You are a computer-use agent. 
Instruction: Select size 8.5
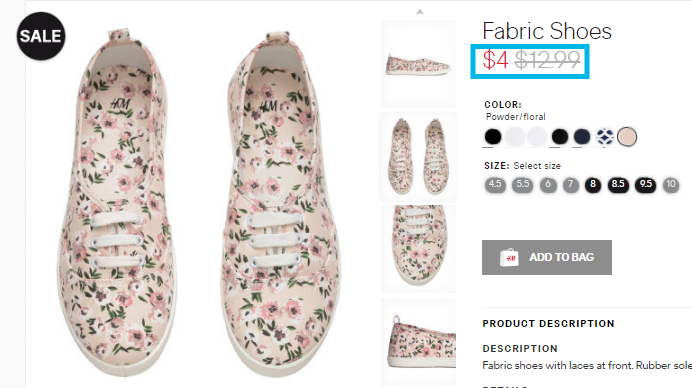(x=618, y=184)
